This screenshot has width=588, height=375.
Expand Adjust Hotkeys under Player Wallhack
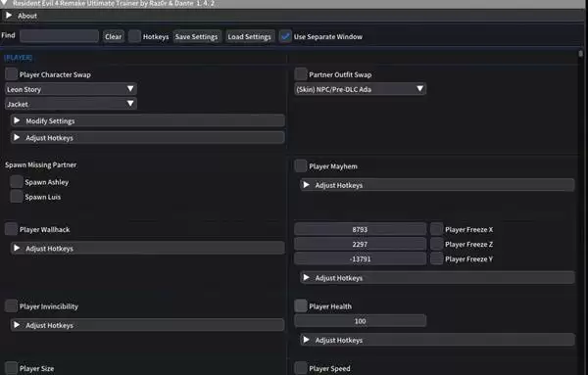click(148, 248)
